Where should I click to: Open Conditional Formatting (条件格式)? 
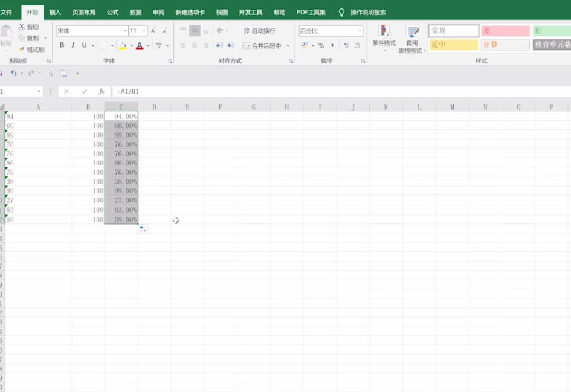click(384, 38)
